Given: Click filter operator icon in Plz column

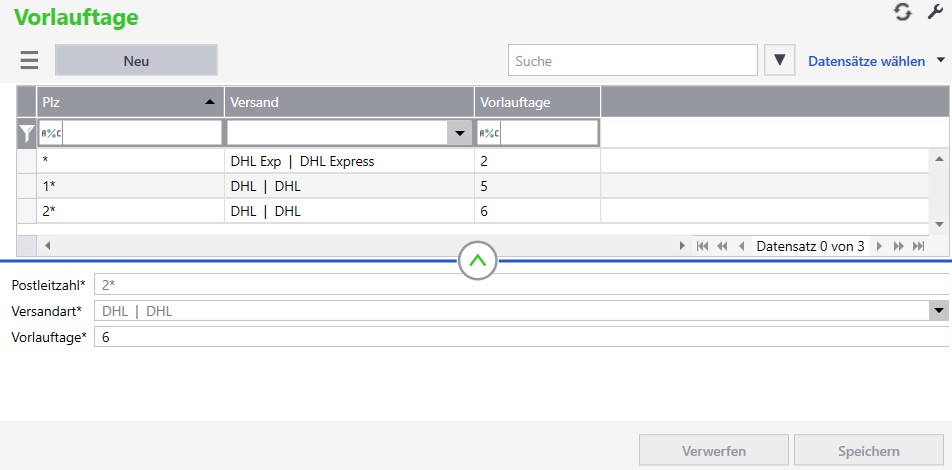Looking at the screenshot, I should pyautogui.click(x=50, y=133).
